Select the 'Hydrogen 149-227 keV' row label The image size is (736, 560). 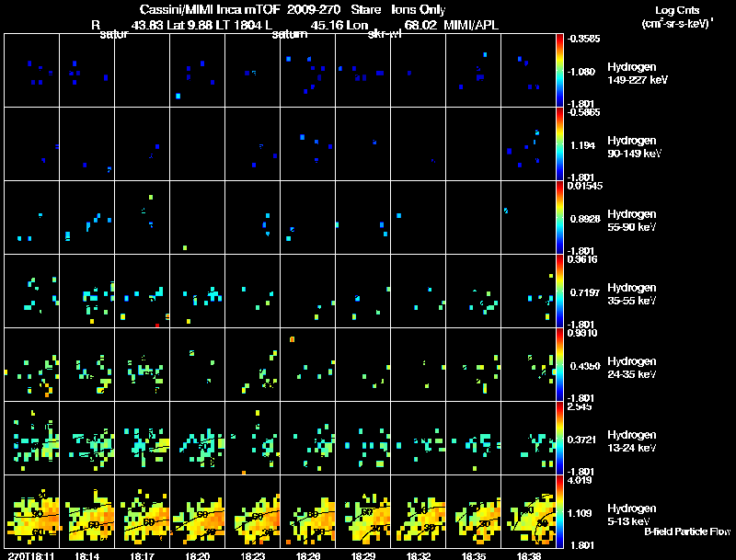point(638,74)
